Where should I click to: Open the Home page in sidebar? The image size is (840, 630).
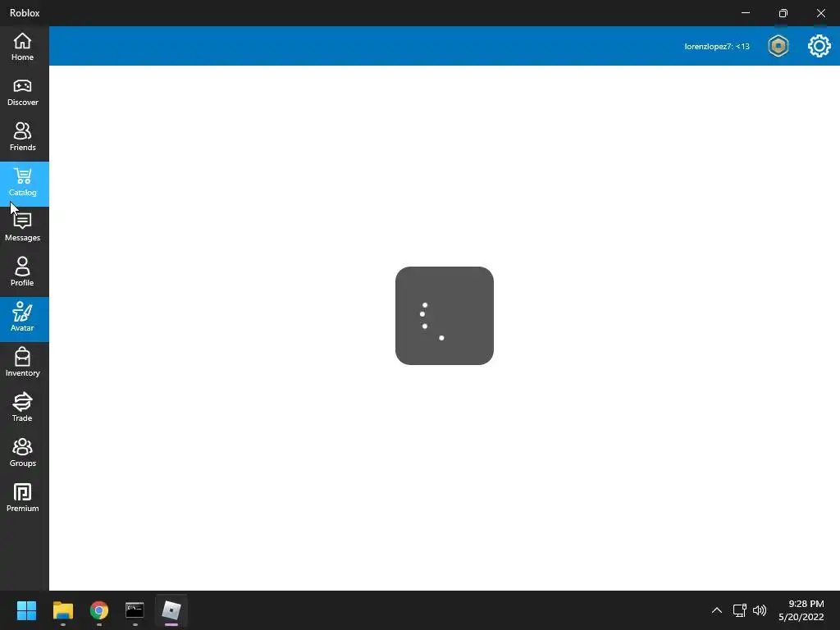[x=22, y=47]
